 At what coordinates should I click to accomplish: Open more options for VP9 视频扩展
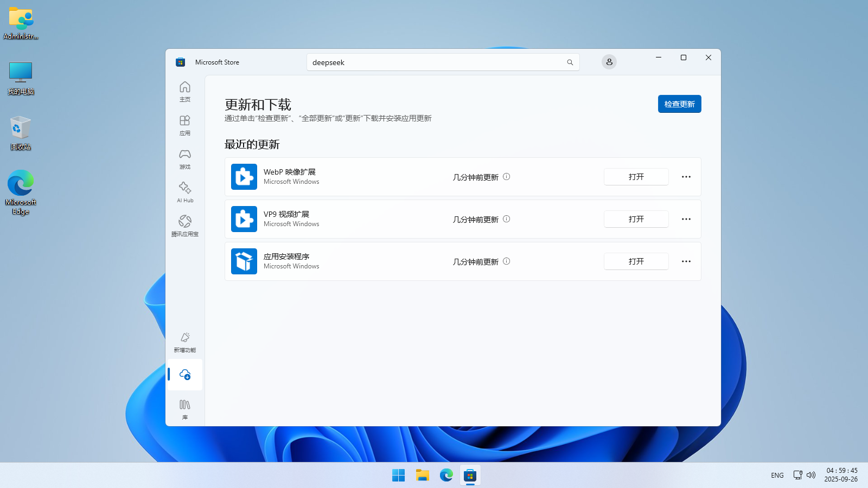pyautogui.click(x=686, y=219)
